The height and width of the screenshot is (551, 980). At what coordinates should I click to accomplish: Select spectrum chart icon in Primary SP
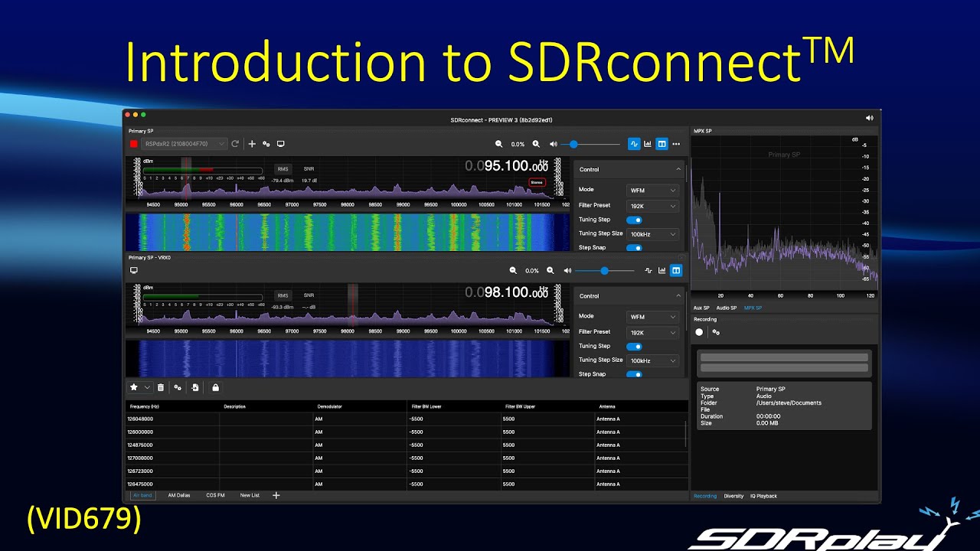click(x=648, y=144)
